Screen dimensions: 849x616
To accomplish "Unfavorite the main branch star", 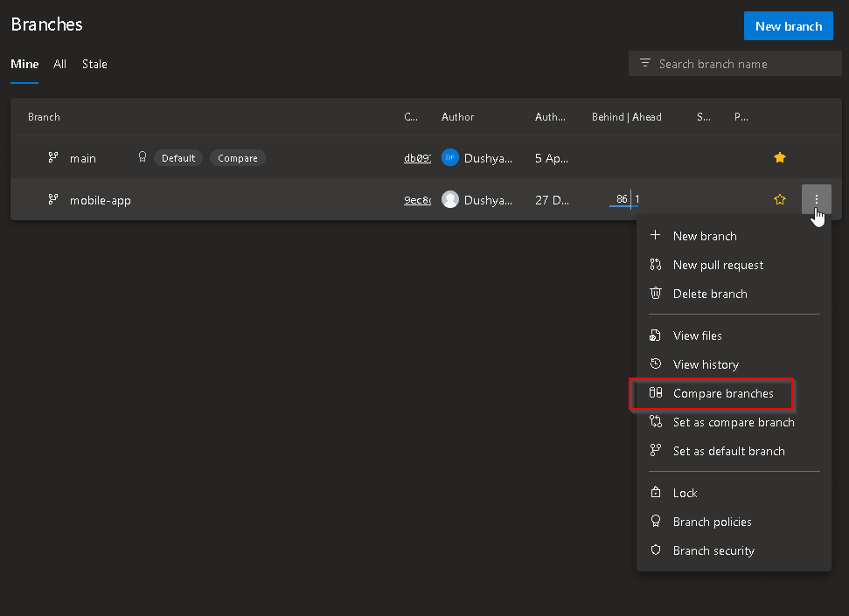I will (780, 157).
